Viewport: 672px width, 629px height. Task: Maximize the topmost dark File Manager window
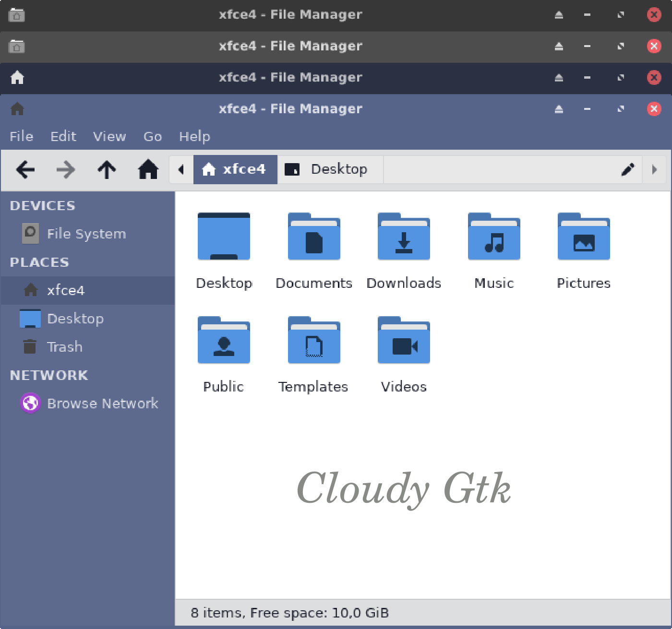click(x=621, y=15)
